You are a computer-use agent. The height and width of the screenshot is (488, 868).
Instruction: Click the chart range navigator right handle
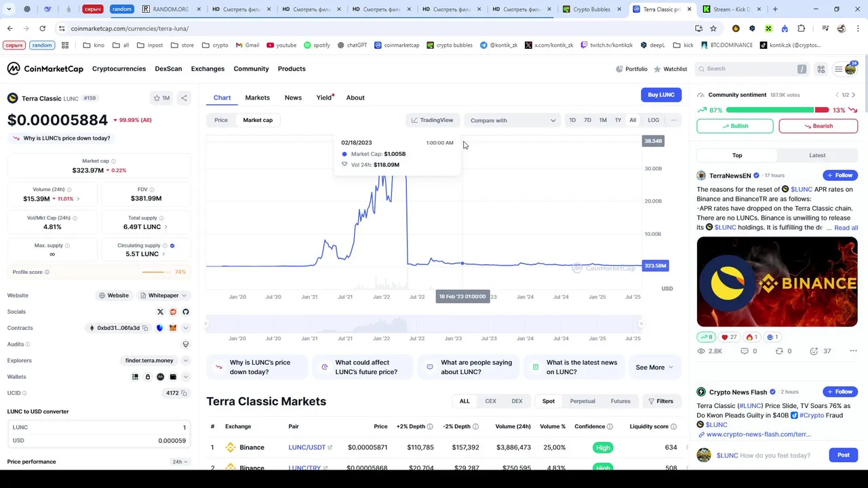(x=641, y=324)
